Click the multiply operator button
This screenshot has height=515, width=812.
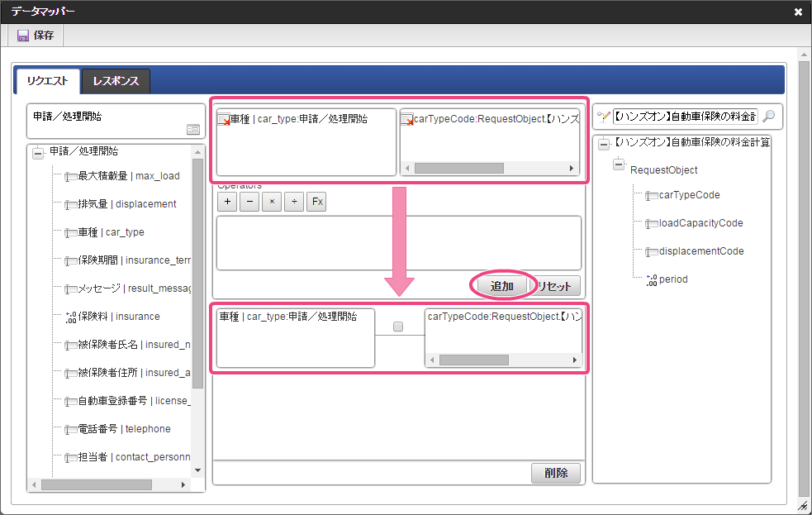(x=272, y=202)
